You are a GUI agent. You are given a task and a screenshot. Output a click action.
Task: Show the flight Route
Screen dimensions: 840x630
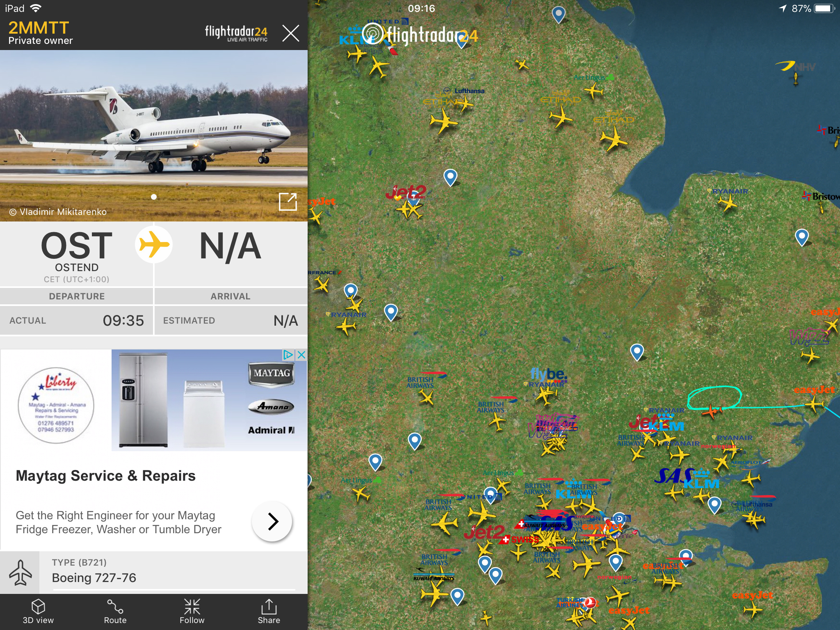pos(115,611)
